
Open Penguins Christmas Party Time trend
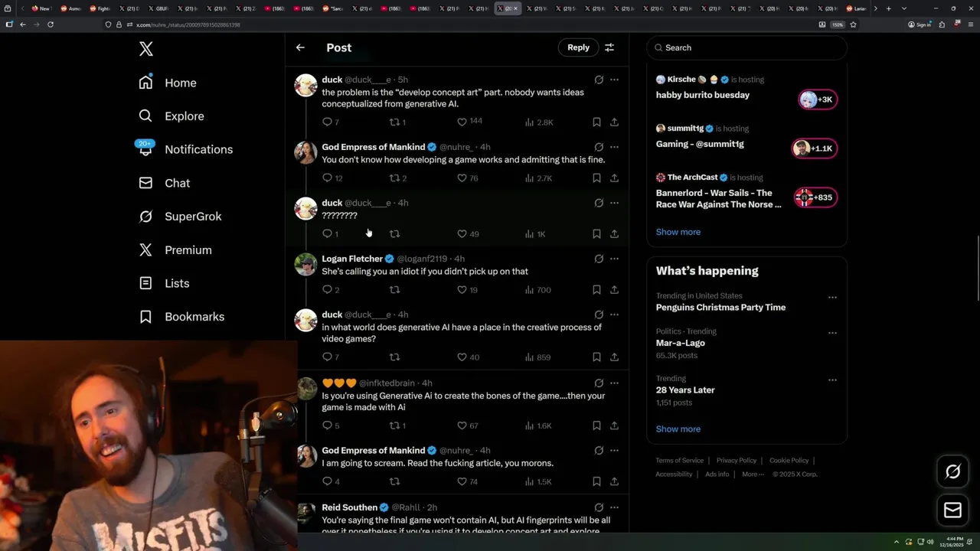[x=720, y=308]
